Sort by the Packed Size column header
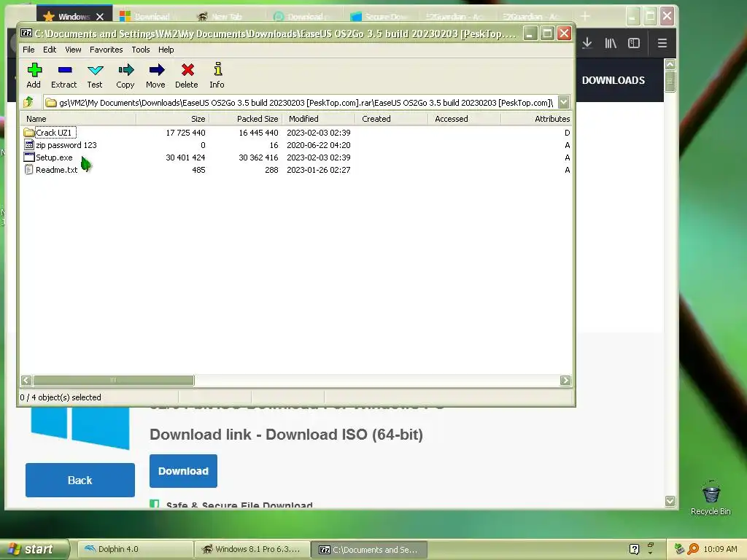747x560 pixels. click(x=245, y=119)
